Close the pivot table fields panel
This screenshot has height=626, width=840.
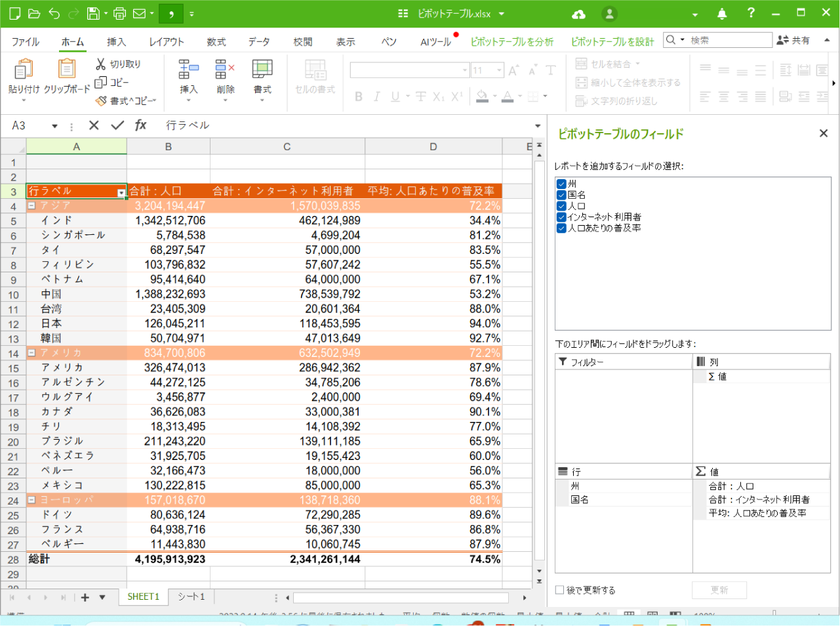(x=824, y=133)
